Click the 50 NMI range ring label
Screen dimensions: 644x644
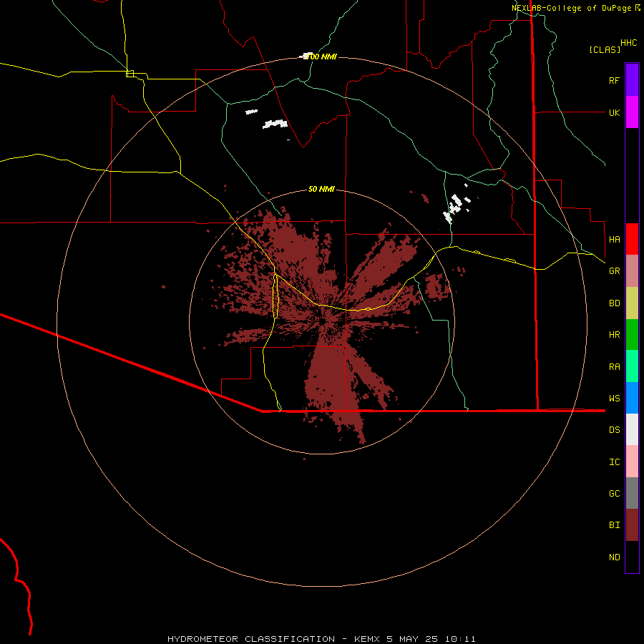pyautogui.click(x=321, y=189)
